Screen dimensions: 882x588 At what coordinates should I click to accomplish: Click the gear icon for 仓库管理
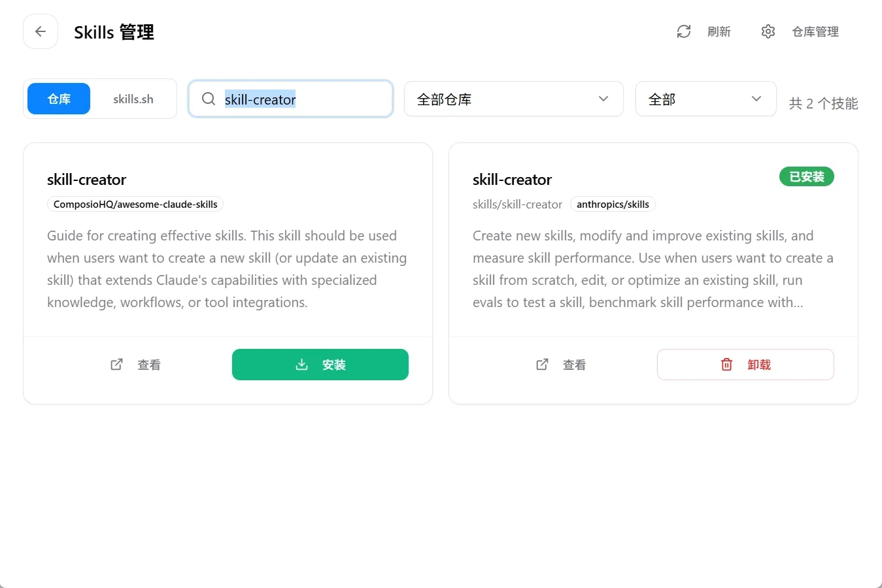[x=768, y=31]
